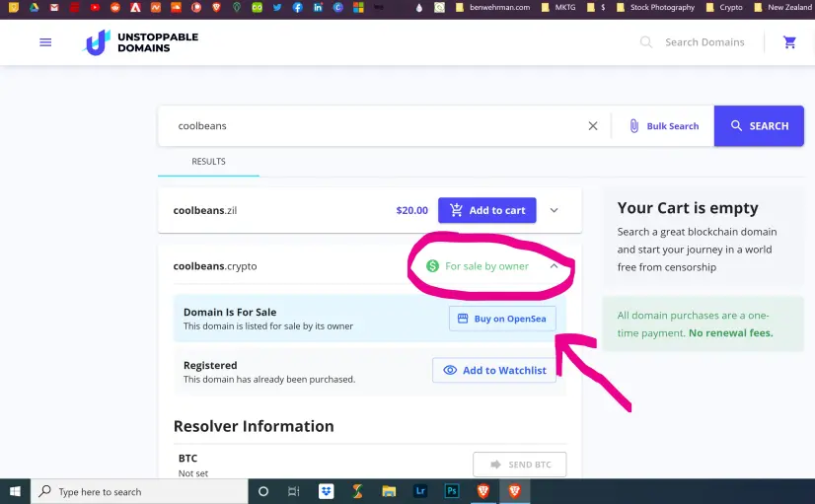Open Twitter bookmark

[277, 7]
